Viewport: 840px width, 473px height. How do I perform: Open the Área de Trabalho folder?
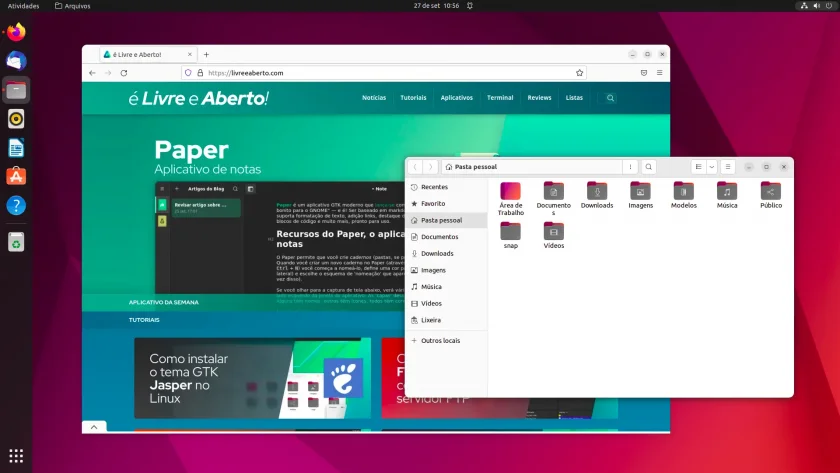pos(511,199)
